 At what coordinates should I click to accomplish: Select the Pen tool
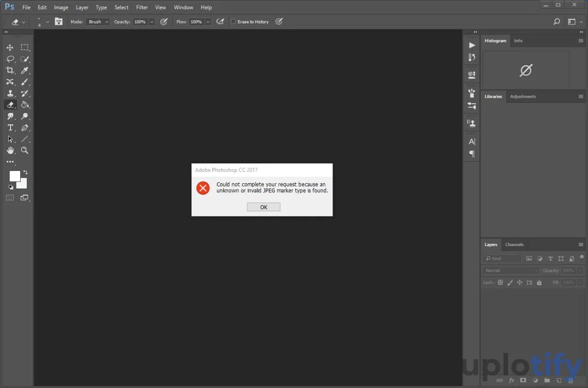point(25,128)
